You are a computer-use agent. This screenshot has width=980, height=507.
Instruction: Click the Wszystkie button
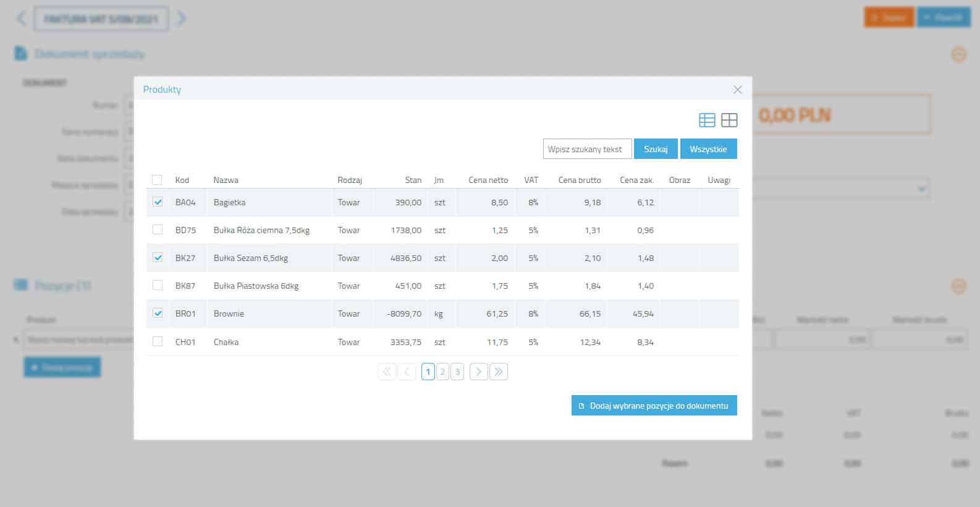click(708, 149)
